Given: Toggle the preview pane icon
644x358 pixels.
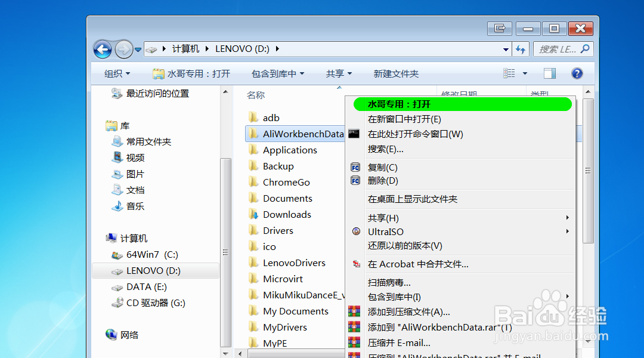Looking at the screenshot, I should 550,73.
